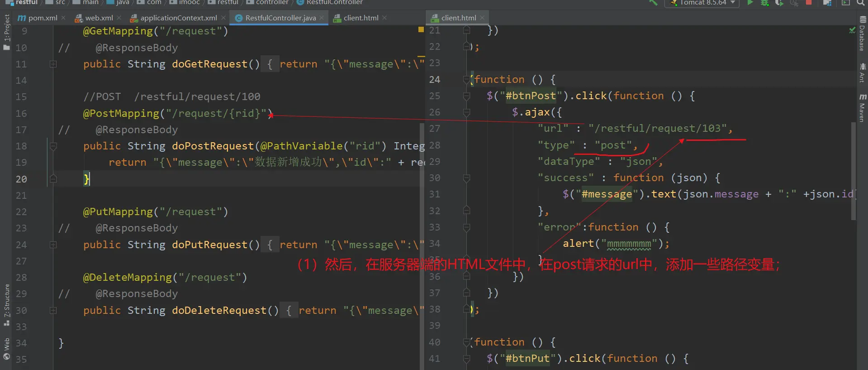Click the controller breadcrumb in navigation bar
The image size is (868, 370).
[271, 3]
